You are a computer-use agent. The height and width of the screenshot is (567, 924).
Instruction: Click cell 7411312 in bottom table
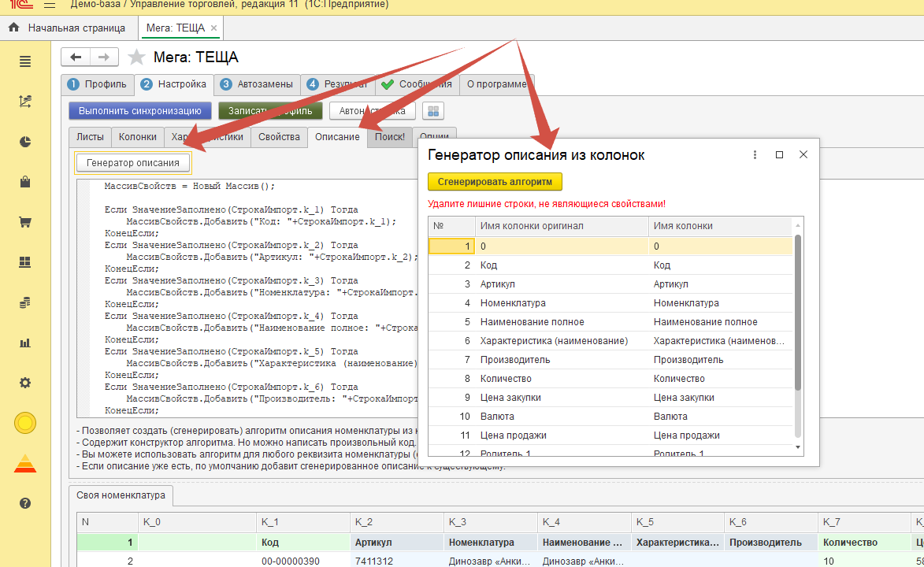[x=396, y=561]
